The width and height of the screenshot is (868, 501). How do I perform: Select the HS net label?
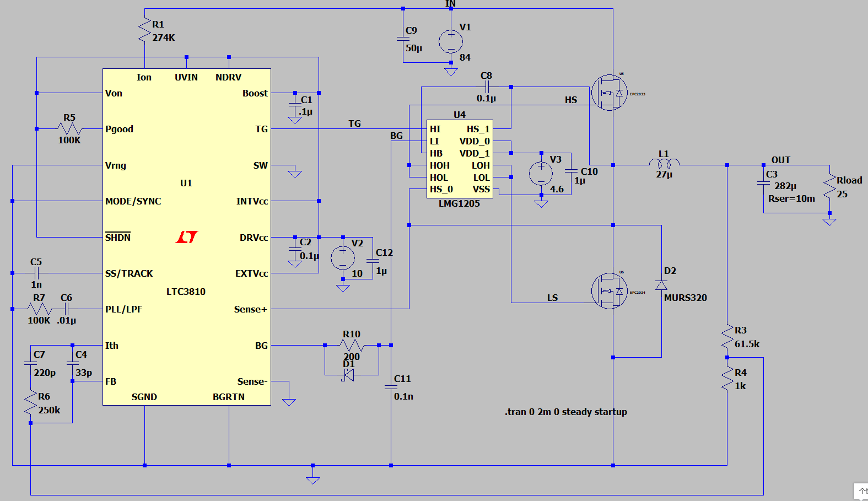[x=571, y=100]
